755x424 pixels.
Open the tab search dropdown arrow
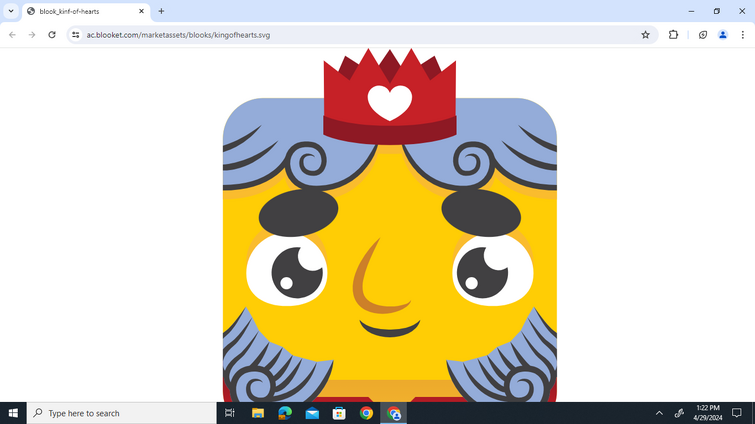[x=11, y=11]
